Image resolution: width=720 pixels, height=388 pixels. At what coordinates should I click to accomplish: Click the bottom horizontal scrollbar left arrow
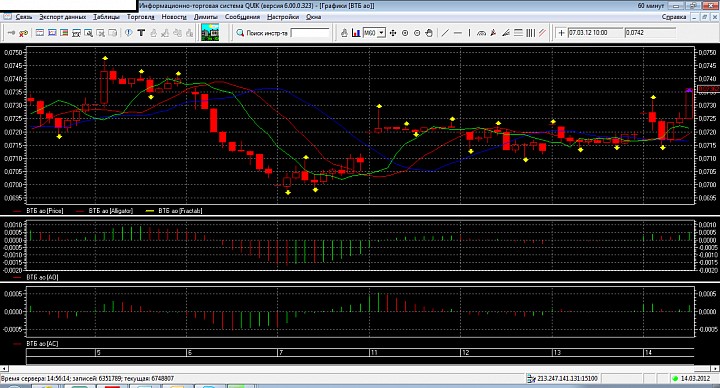click(x=4, y=368)
